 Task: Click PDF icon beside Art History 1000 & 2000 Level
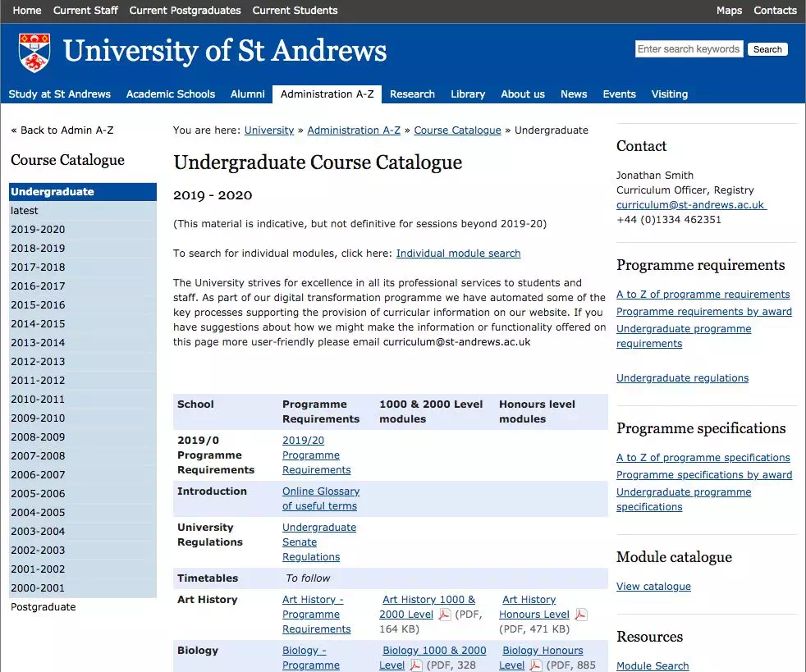pos(444,615)
